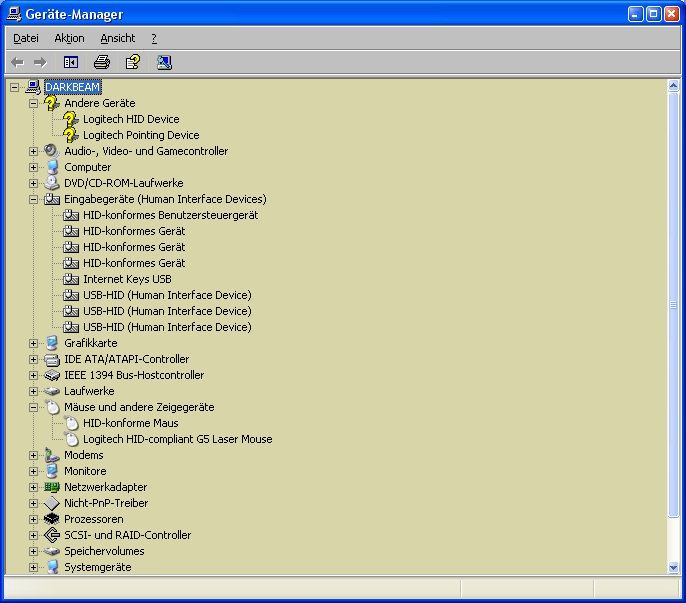Click the IDE ATA/ATAPI-Controller icon
This screenshot has height=603, width=686.
pos(52,359)
